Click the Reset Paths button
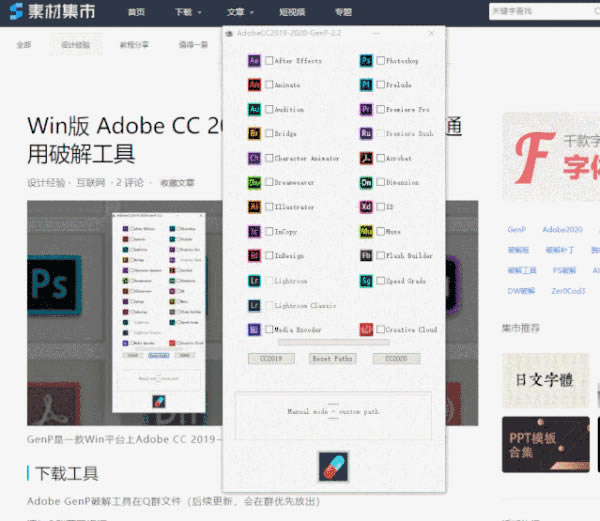 coord(333,359)
